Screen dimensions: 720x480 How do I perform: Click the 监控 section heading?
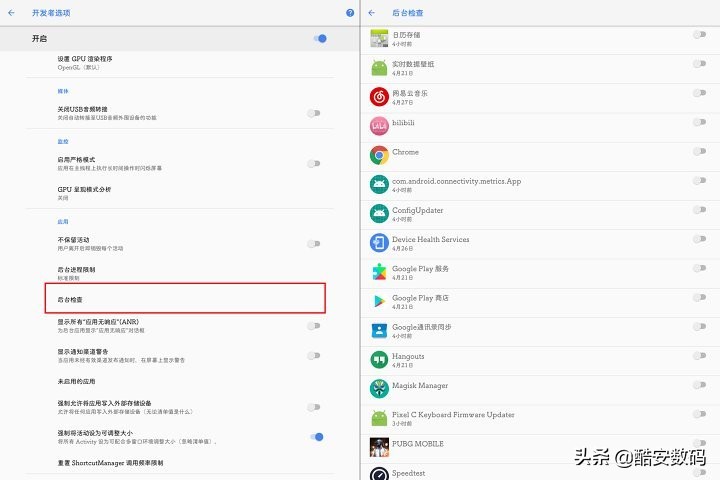coord(63,141)
